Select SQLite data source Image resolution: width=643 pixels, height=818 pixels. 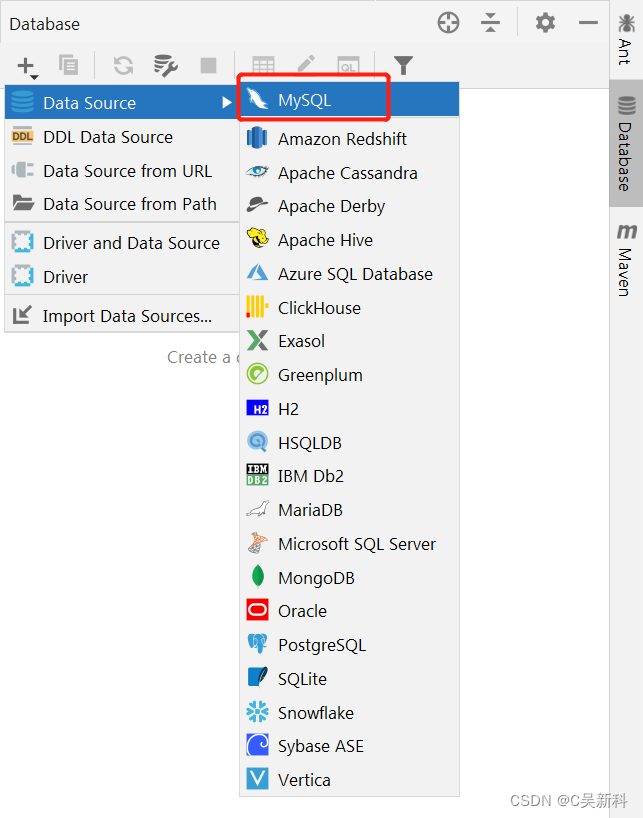349,679
